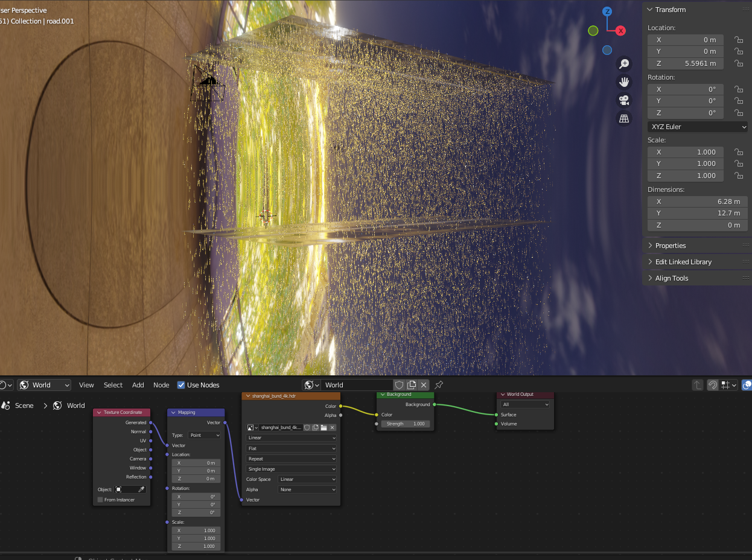Toggle node editor snapping magnet icon
The height and width of the screenshot is (560, 752).
click(x=713, y=385)
